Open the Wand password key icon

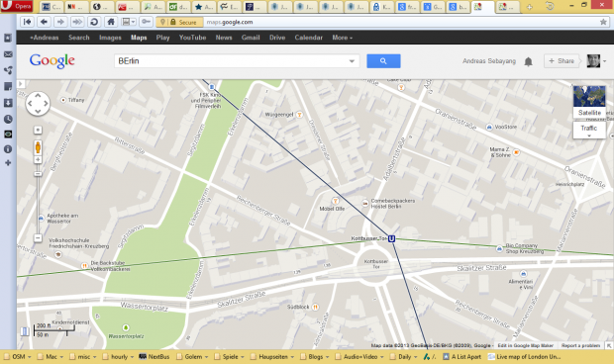tap(146, 22)
